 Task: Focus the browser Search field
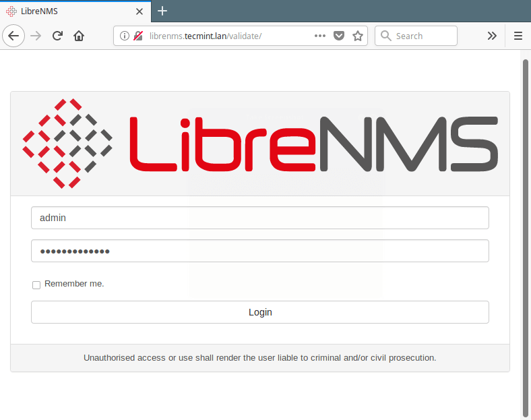tap(416, 36)
